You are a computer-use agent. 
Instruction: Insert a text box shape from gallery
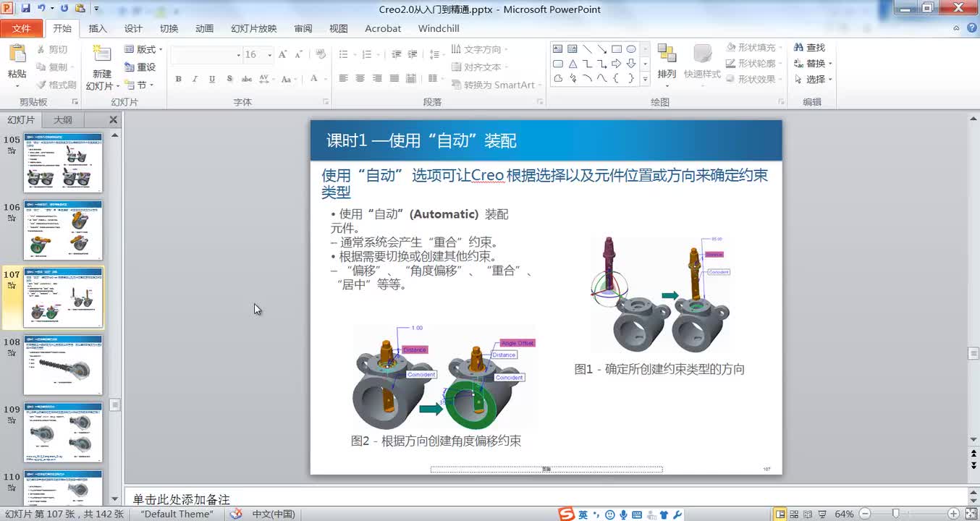point(558,49)
